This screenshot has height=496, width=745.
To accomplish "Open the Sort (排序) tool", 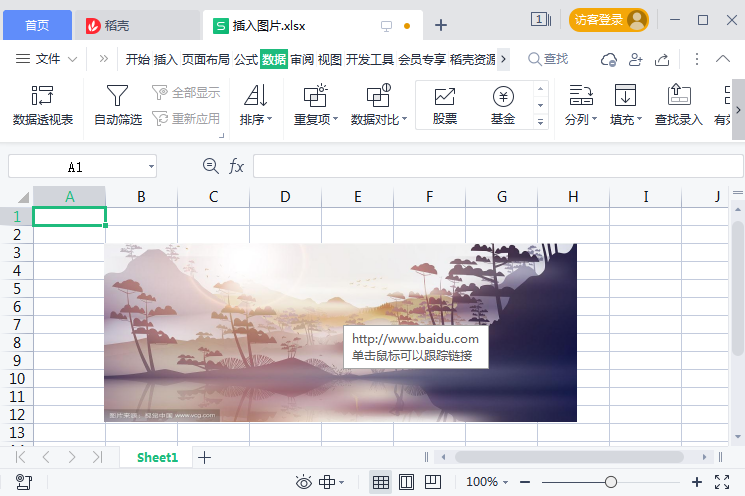I will (256, 105).
